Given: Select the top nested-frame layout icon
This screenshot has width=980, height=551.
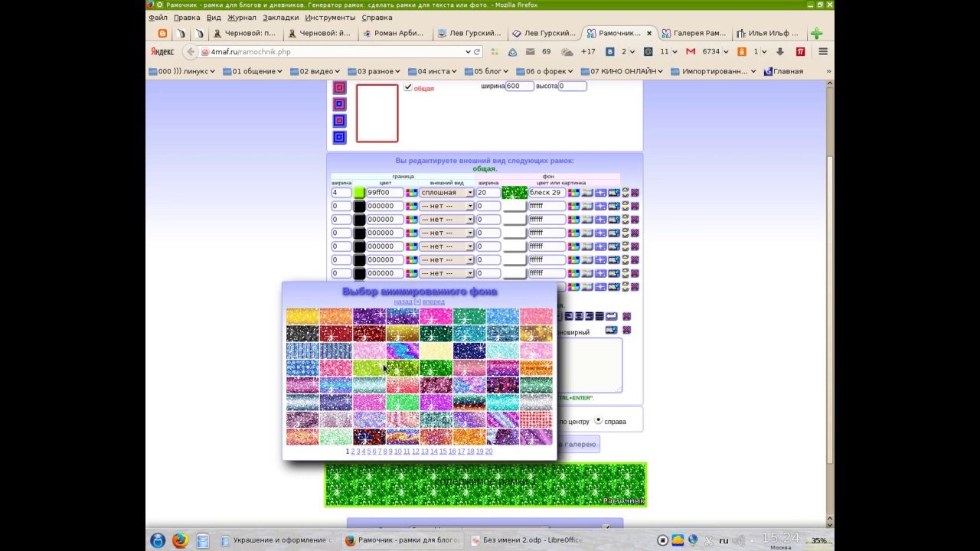Looking at the screenshot, I should (x=339, y=87).
